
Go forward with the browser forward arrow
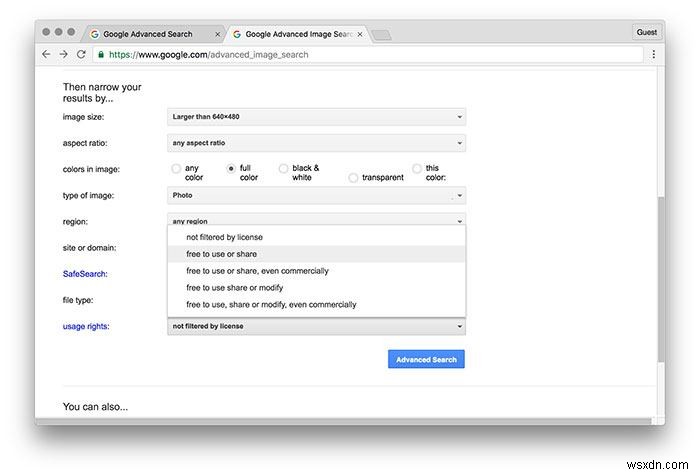(x=63, y=54)
